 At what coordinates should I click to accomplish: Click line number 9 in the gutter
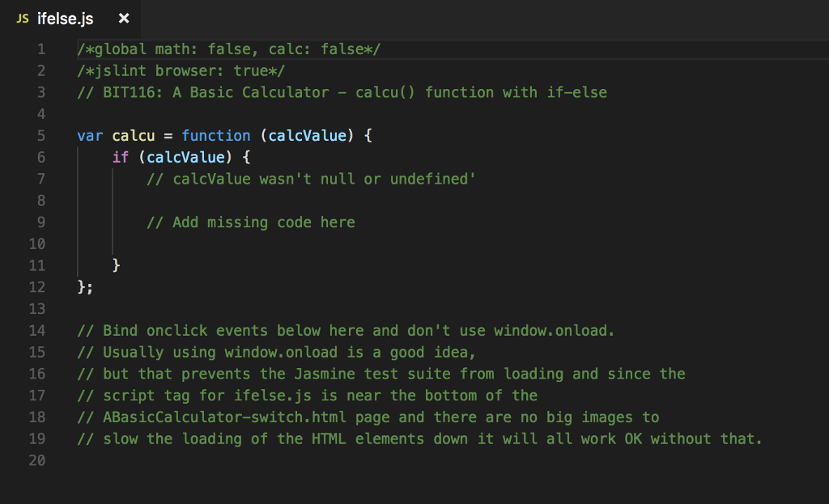tap(40, 222)
